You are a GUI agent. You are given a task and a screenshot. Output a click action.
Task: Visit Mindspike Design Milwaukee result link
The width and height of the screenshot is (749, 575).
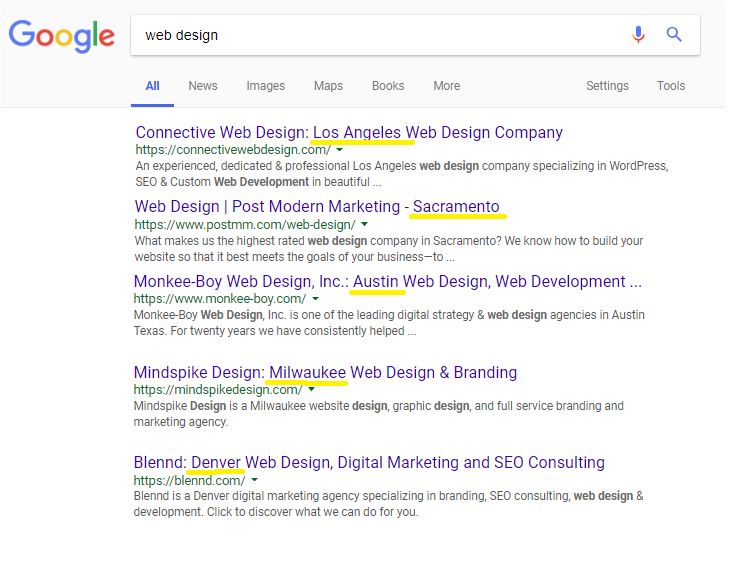[325, 373]
